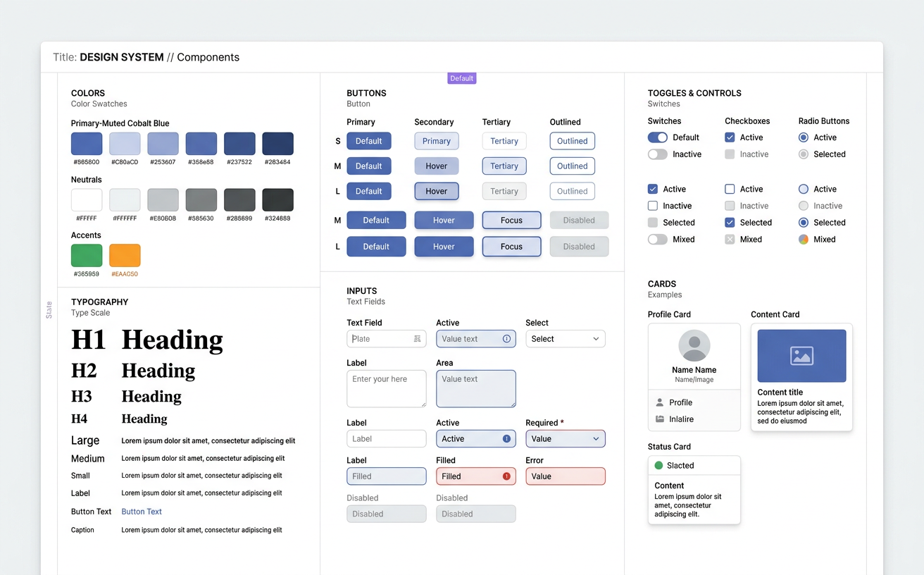Image resolution: width=924 pixels, height=575 pixels.
Task: Click the solid blue alert icon in the Active input
Action: tap(506, 439)
